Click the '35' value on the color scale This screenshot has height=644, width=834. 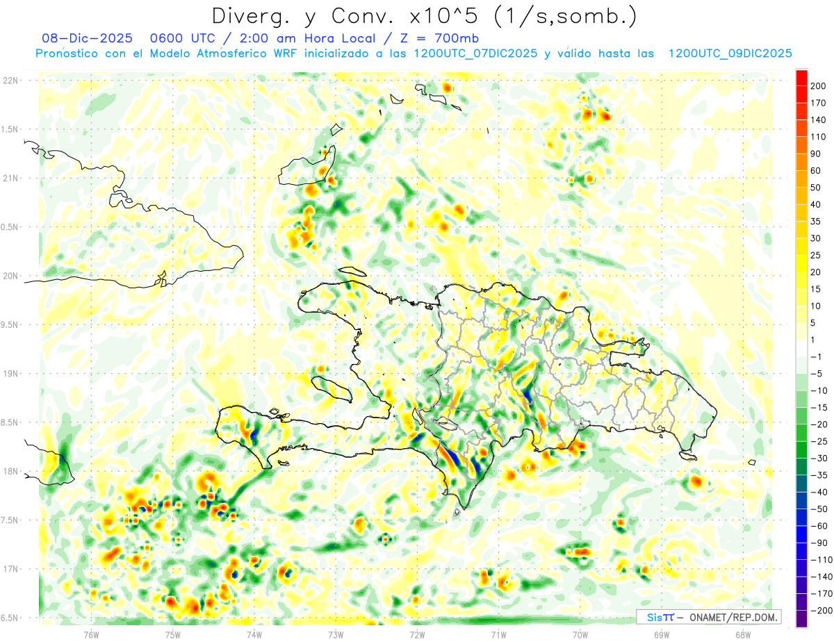point(816,222)
